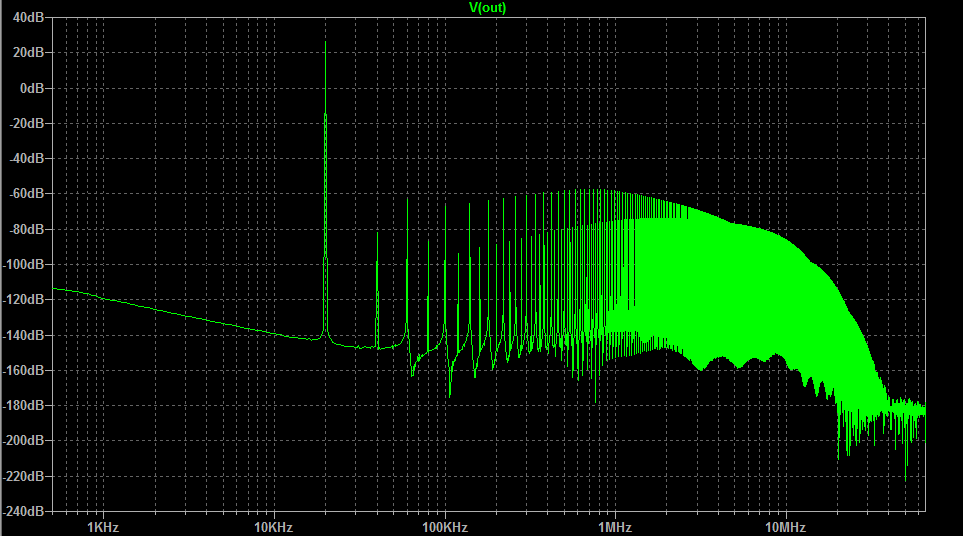Click the 40dB axis label
This screenshot has height=539, width=963.
[x=28, y=18]
